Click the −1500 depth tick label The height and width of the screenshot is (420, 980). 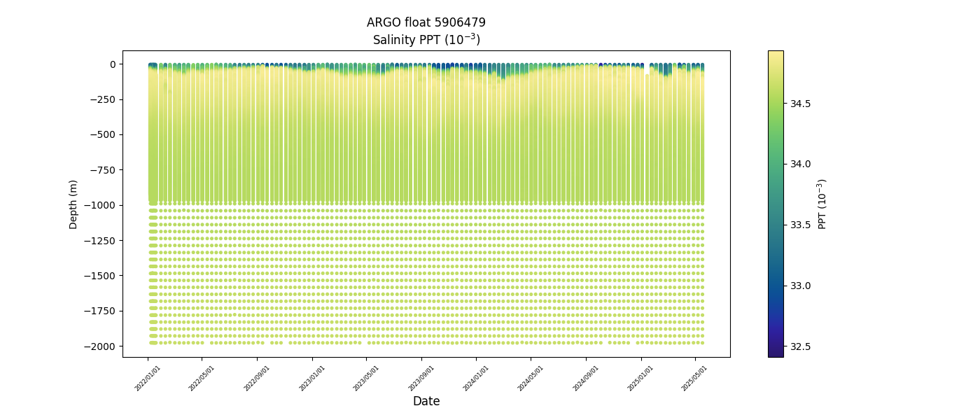point(99,276)
